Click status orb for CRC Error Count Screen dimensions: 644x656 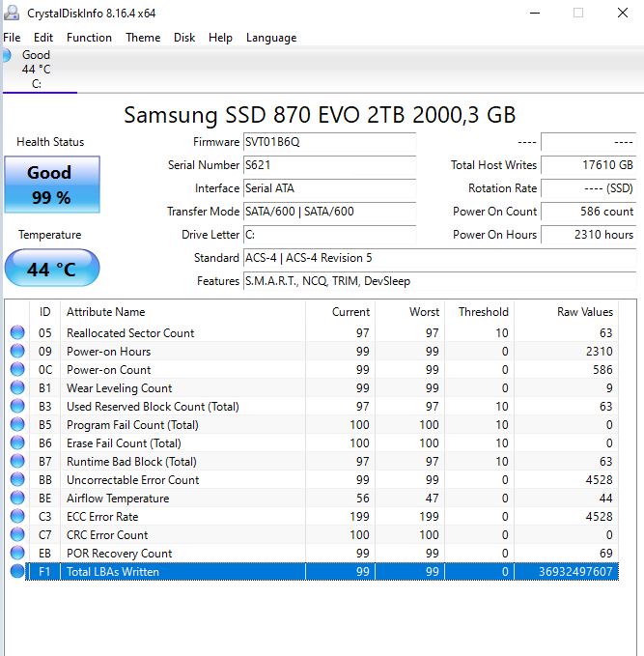[x=17, y=534]
